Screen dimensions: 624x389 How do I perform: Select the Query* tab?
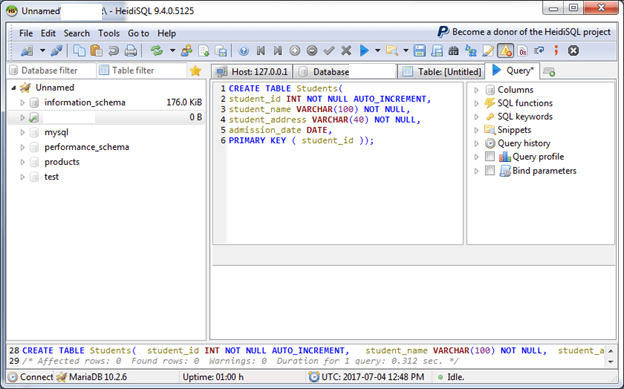513,71
